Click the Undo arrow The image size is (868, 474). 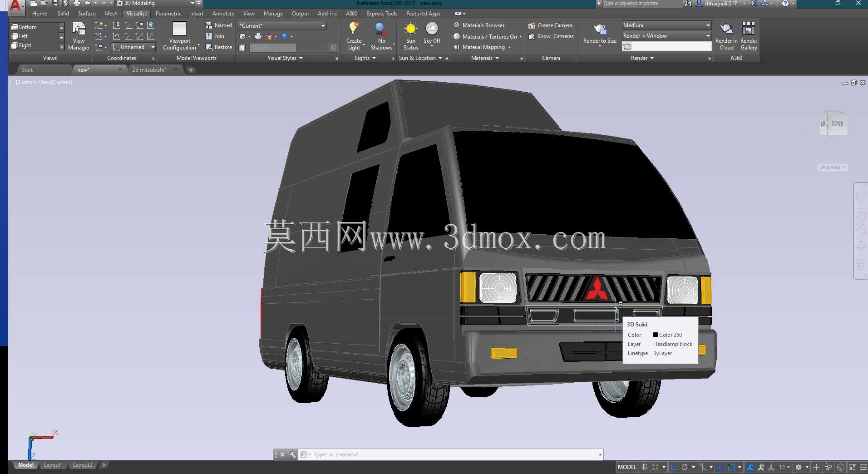(x=88, y=3)
